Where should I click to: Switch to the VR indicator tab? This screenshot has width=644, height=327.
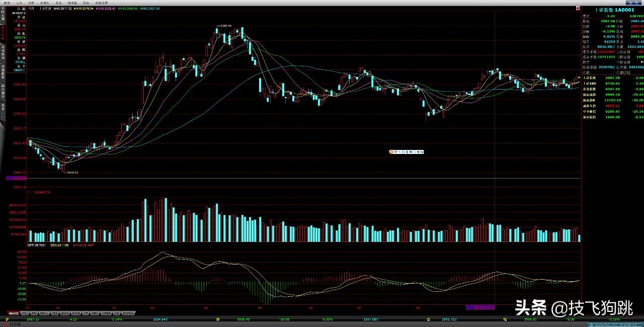coord(86,313)
